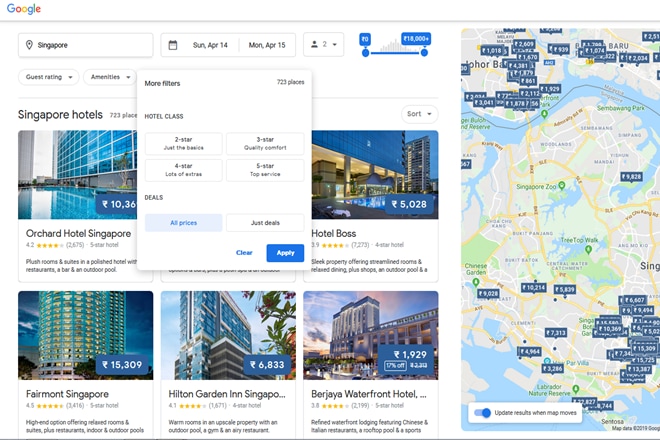Toggle Update results when map moves

click(x=484, y=413)
